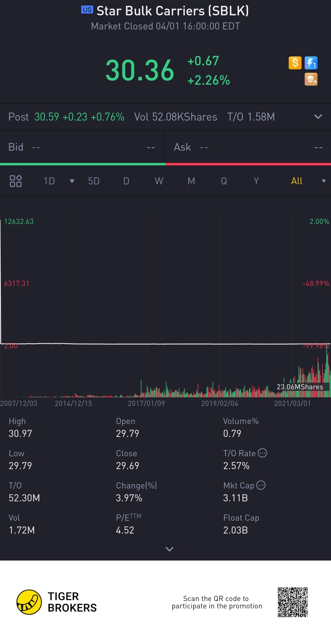Screen dimensions: 331x644
Task: Tap the 2007/12/03 date marker
Action: click(x=19, y=403)
